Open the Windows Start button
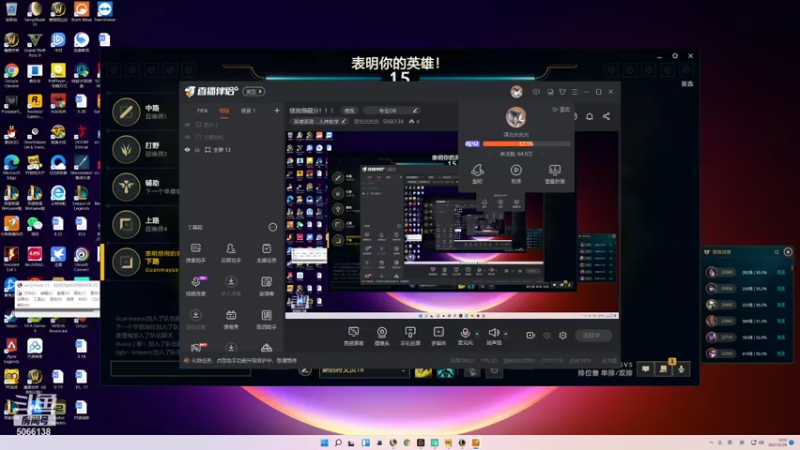The image size is (800, 450). (x=324, y=442)
